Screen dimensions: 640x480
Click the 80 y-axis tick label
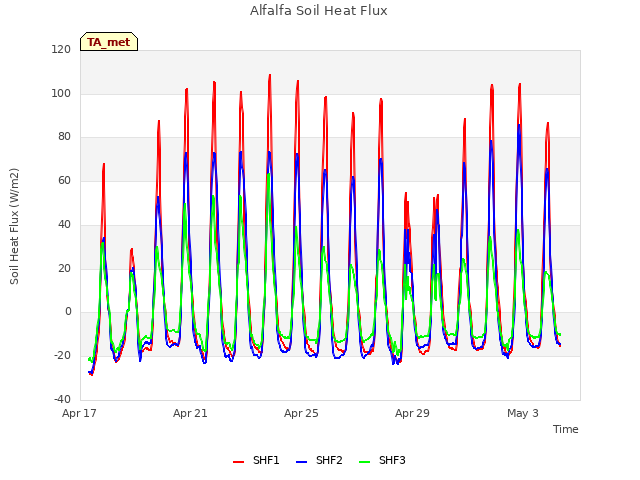pos(64,137)
